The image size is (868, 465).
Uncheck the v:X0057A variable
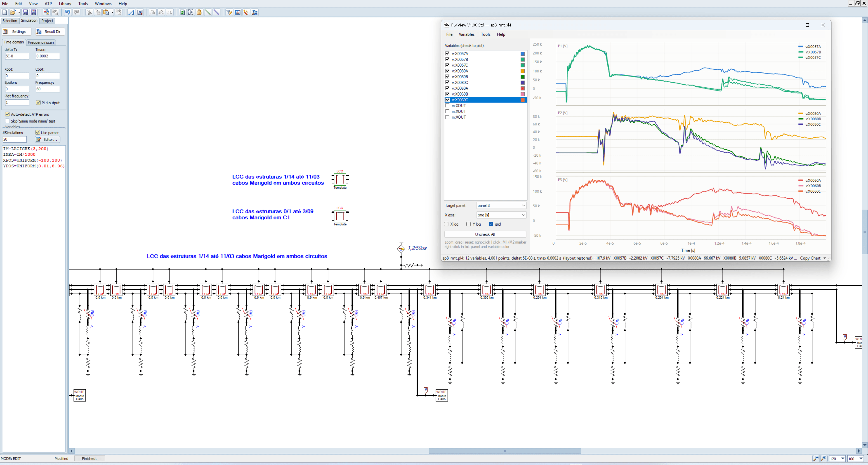[x=448, y=54]
